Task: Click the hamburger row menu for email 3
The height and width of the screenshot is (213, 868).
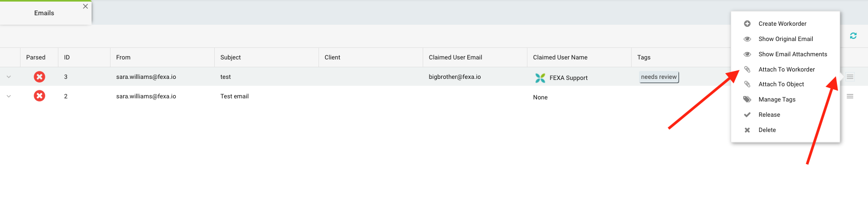Action: [850, 77]
